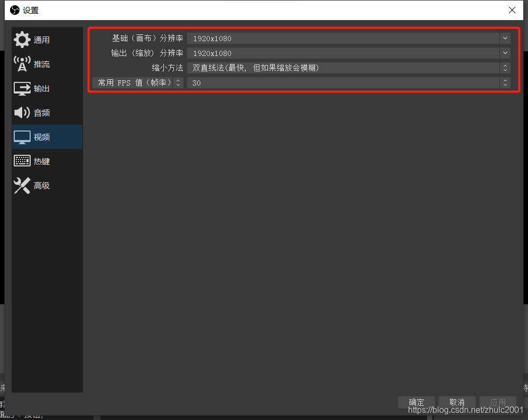528x420 pixels.
Task: Click the Stream antenna icon
Action: 22,64
